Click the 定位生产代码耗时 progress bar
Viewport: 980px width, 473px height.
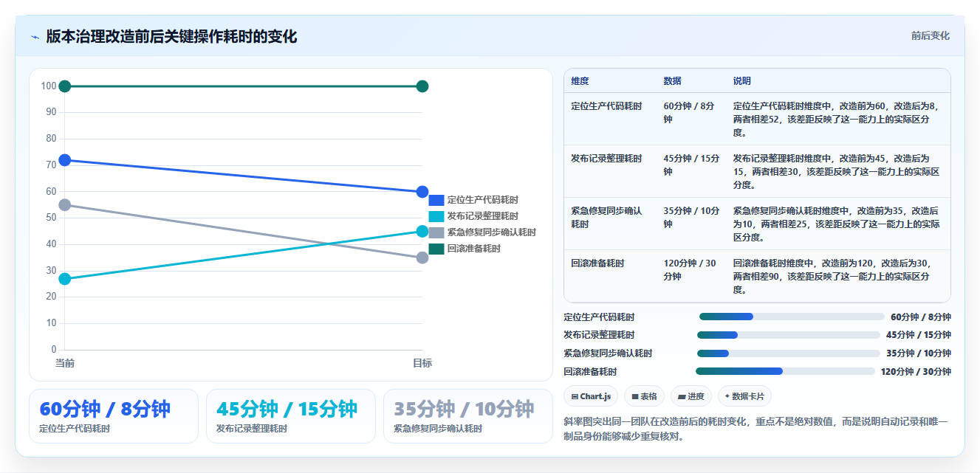[792, 317]
